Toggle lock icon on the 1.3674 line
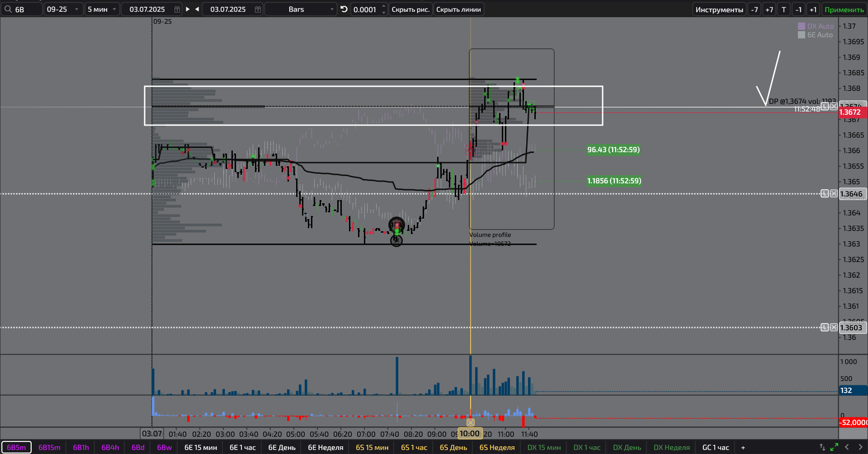 point(825,106)
